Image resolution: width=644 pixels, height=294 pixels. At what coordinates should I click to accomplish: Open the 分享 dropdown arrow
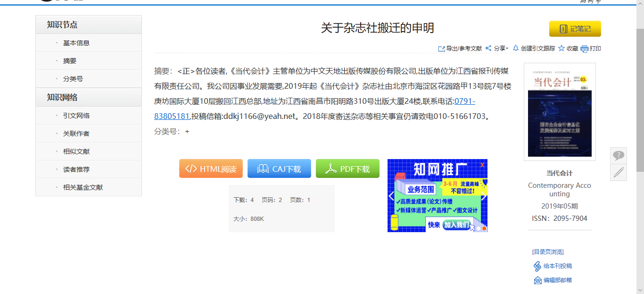(x=507, y=49)
